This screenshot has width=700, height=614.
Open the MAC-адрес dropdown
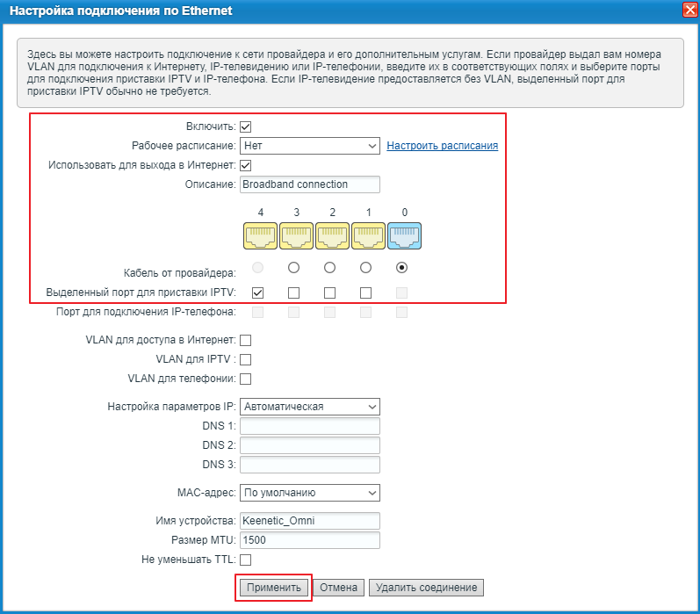pyautogui.click(x=309, y=493)
